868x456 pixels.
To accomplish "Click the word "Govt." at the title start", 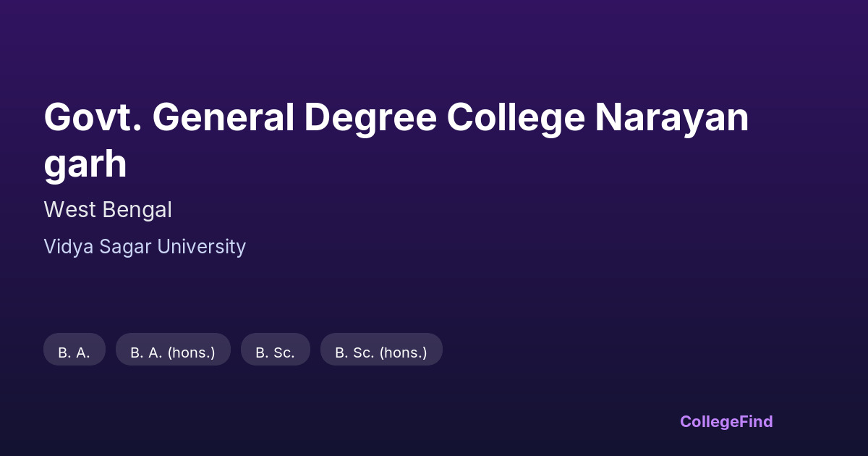I will [91, 118].
